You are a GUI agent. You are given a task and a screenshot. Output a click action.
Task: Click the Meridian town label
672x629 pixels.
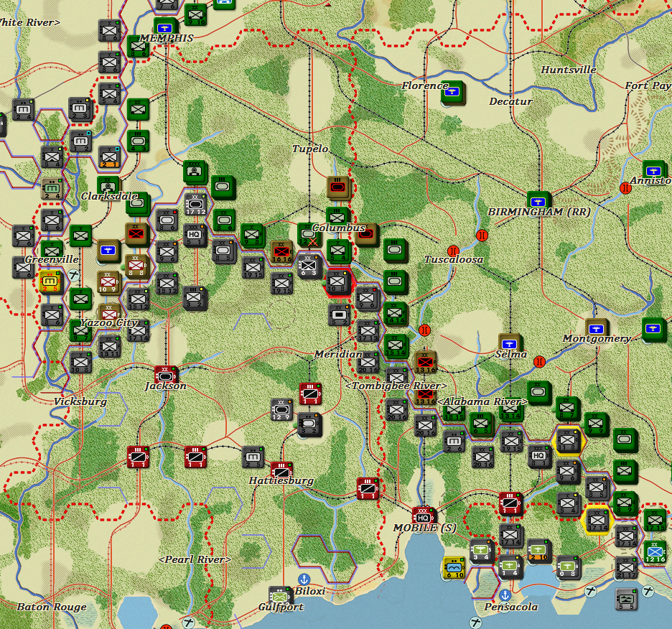(338, 354)
